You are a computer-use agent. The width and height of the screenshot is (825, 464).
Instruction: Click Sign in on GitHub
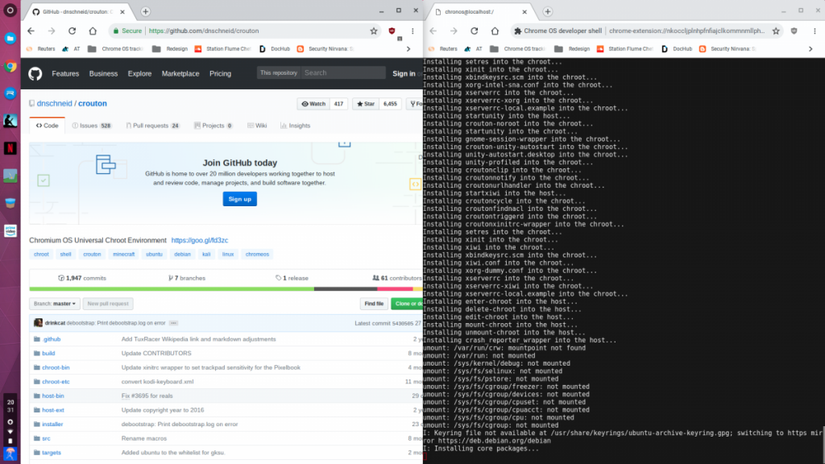(404, 74)
